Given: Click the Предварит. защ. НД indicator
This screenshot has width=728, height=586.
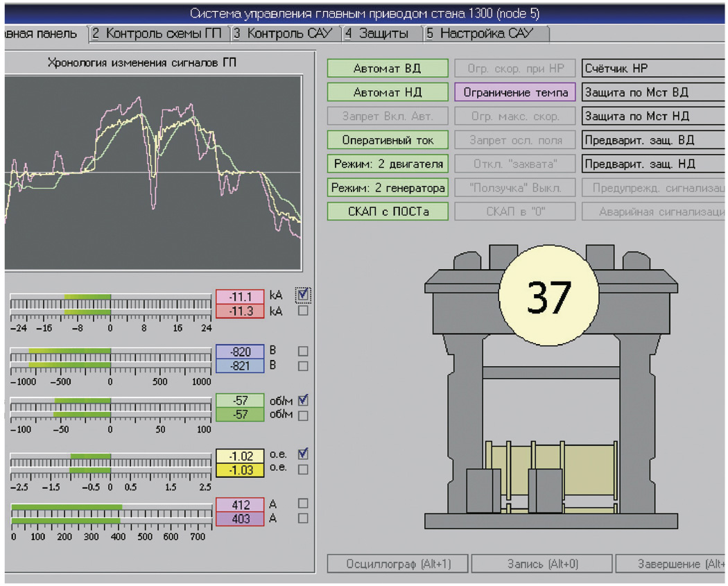Looking at the screenshot, I should (653, 164).
